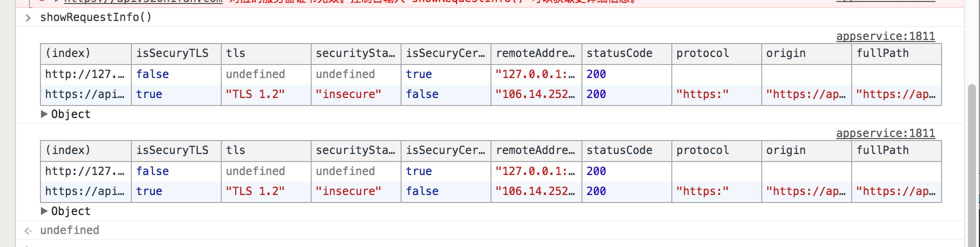Viewport: 980px width, 247px height.
Task: Click the (index) header in second table
Action: 68,150
